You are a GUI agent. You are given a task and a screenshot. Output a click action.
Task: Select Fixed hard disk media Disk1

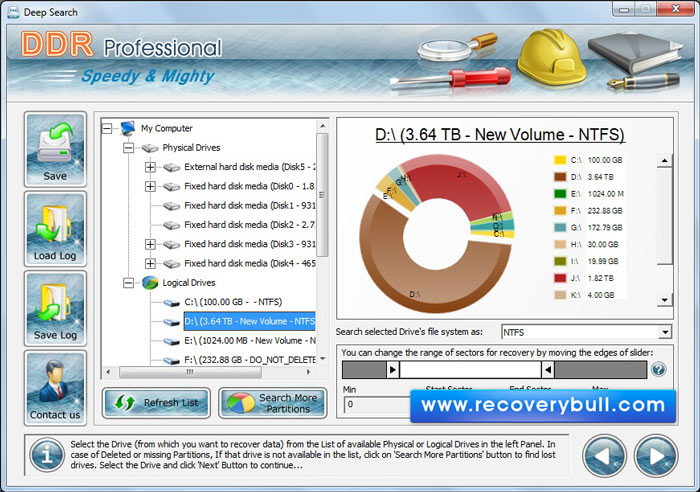click(x=250, y=206)
